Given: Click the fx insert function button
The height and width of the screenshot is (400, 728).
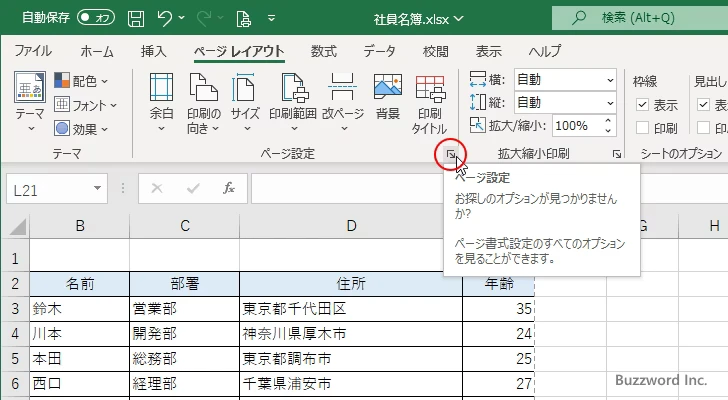Looking at the screenshot, I should tap(228, 187).
